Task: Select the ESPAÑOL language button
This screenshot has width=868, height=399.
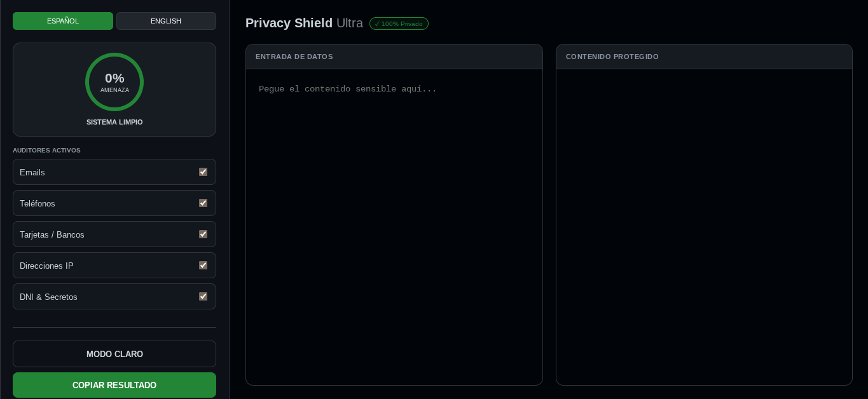Action: point(63,21)
